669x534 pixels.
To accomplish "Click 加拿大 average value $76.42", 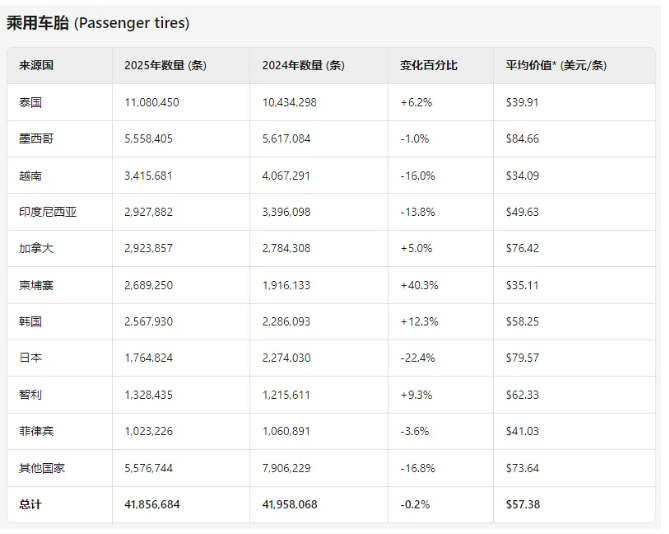I will point(523,249).
